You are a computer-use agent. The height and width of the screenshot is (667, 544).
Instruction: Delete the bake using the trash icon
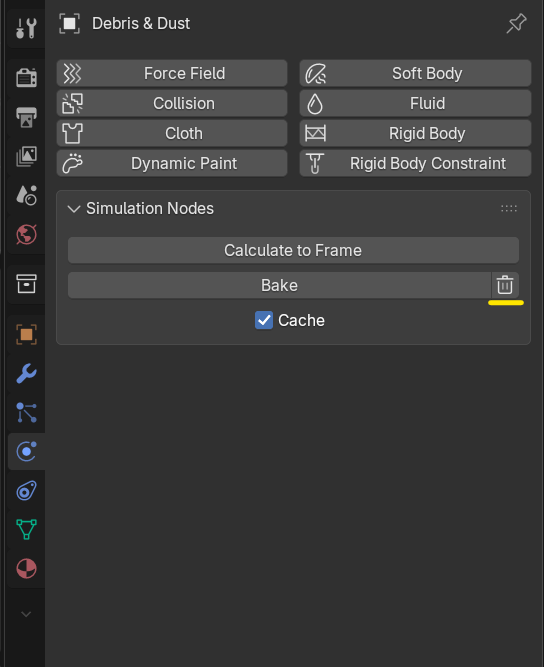click(505, 285)
